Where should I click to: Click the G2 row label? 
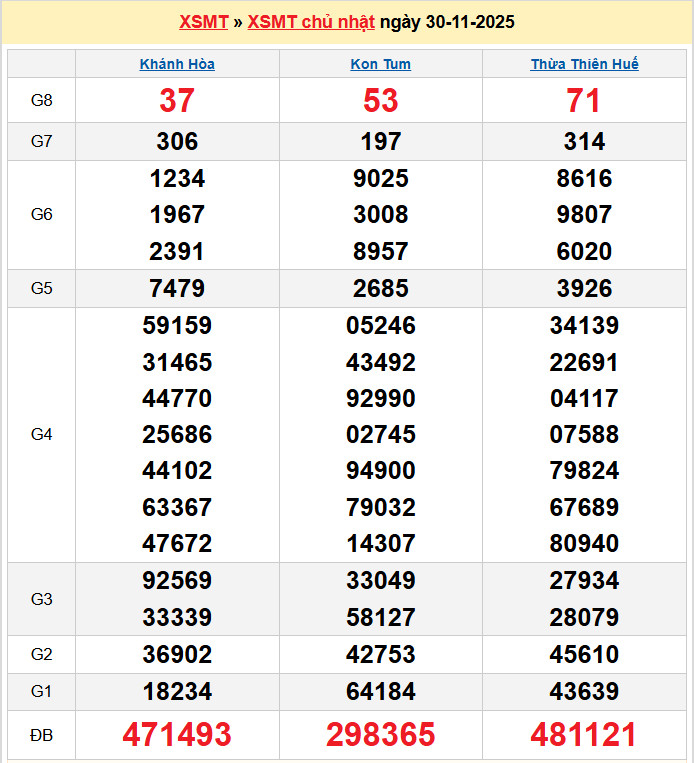[41, 655]
